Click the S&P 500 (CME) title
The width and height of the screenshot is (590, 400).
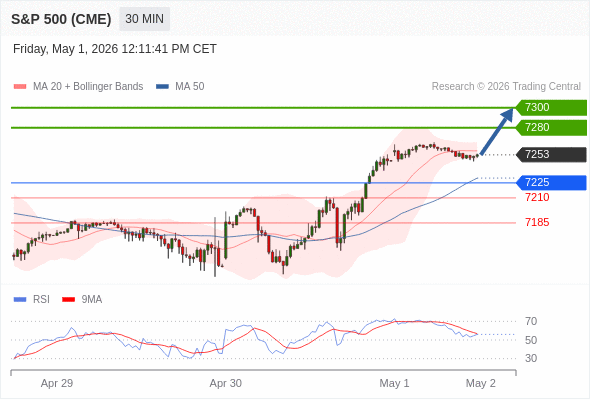[61, 19]
